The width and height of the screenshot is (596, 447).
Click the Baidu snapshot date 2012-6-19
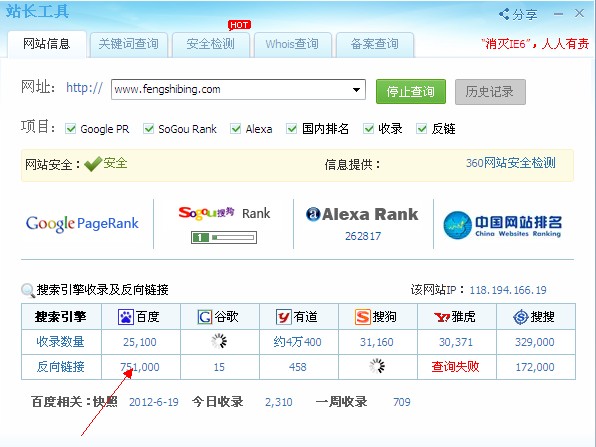click(x=154, y=402)
